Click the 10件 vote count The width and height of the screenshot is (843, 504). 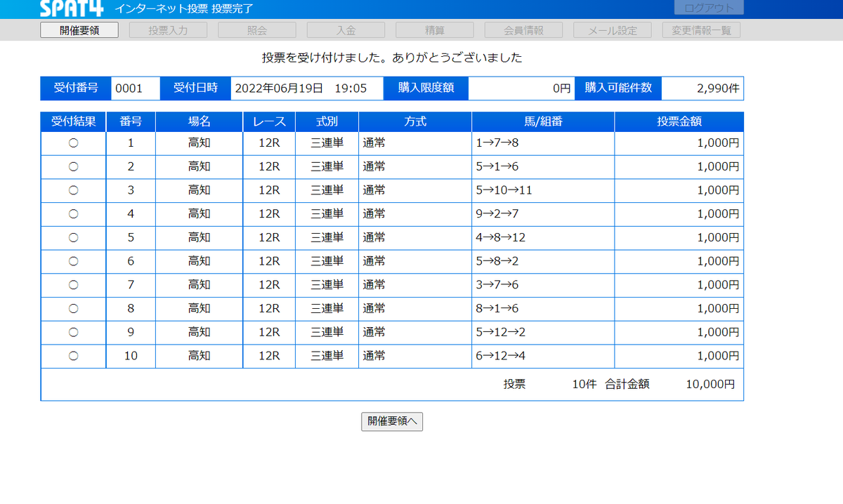[x=584, y=385]
